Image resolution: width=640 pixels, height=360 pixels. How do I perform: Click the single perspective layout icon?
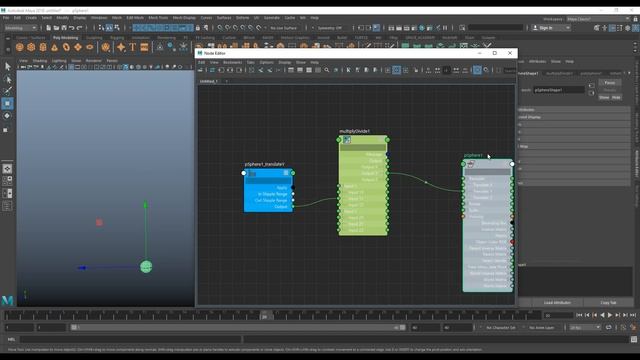point(7,169)
